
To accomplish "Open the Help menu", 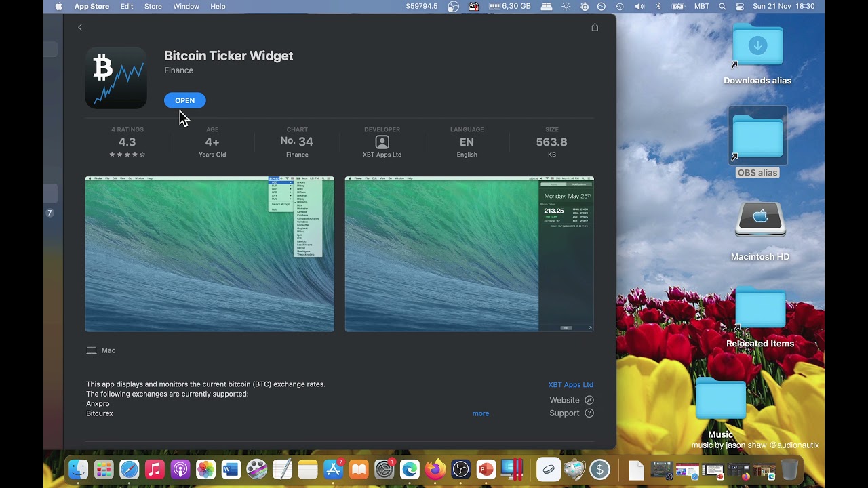I will pyautogui.click(x=218, y=6).
